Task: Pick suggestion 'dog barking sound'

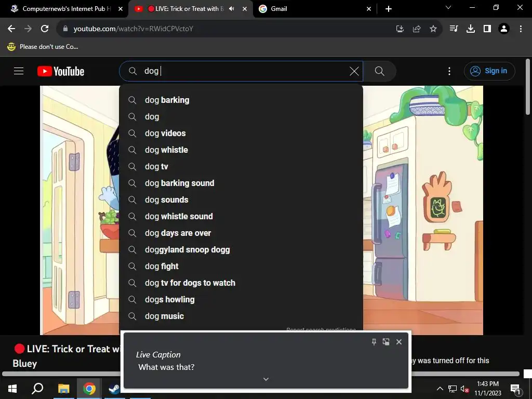Action: 241,183
